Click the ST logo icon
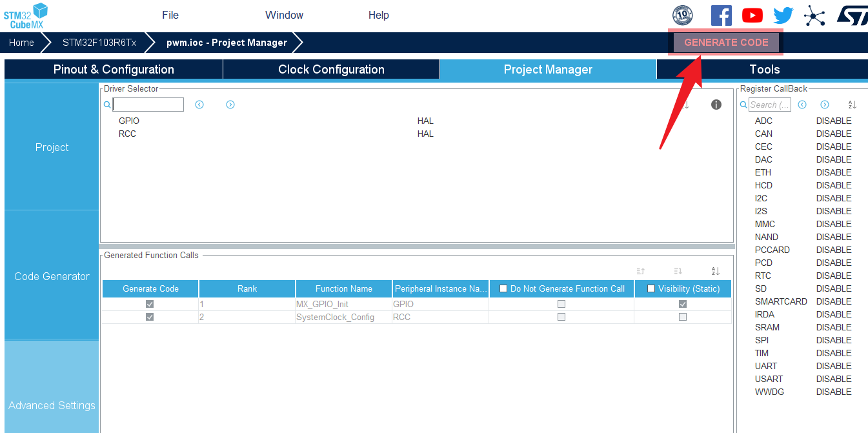This screenshot has height=433, width=868. [x=853, y=15]
